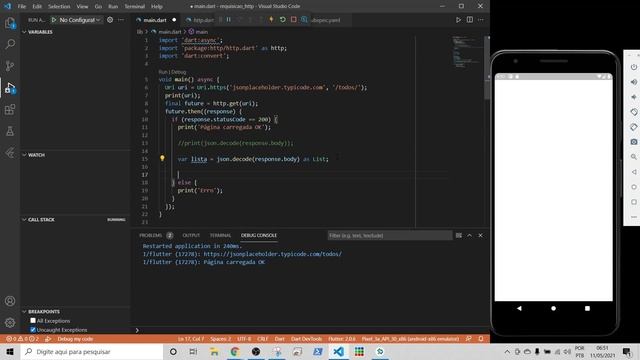Click emulator zoom magnifier icon

(x=633, y=157)
